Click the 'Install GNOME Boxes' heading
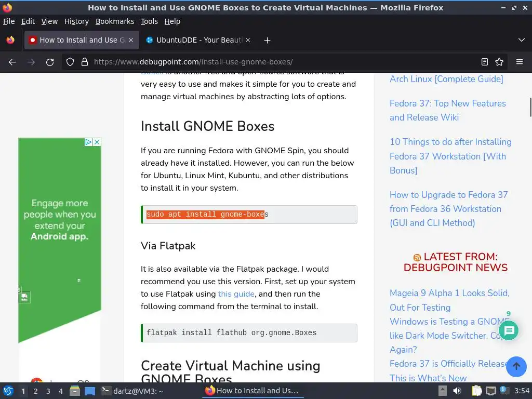 (207, 126)
